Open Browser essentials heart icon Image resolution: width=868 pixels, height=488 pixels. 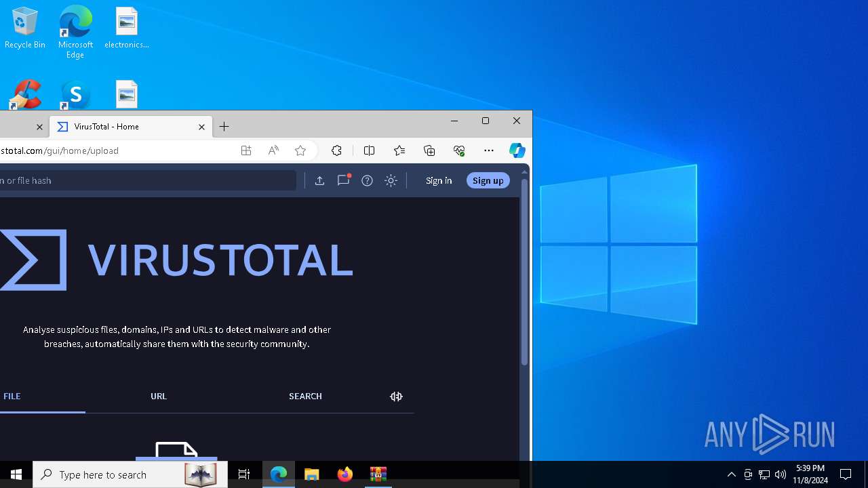click(459, 150)
